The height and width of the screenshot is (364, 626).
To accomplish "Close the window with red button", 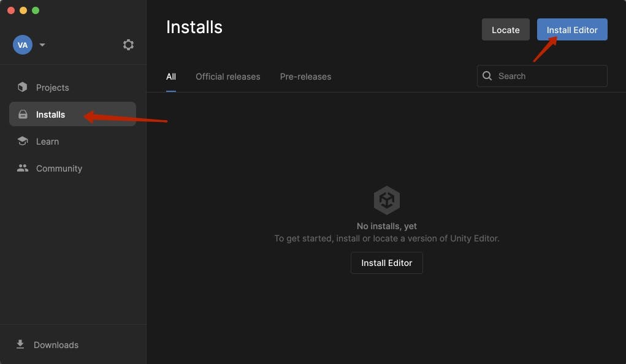I will [x=11, y=10].
